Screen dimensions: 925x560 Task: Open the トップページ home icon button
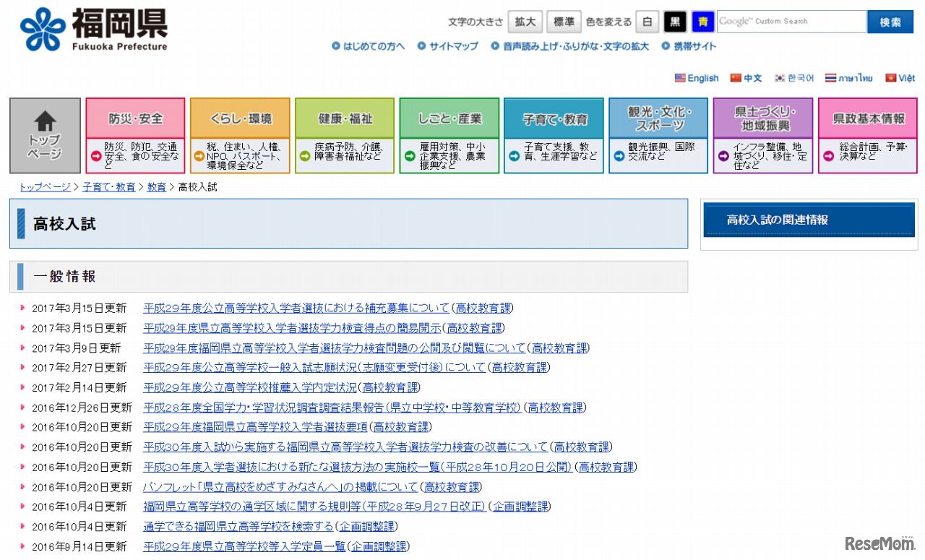(x=45, y=135)
